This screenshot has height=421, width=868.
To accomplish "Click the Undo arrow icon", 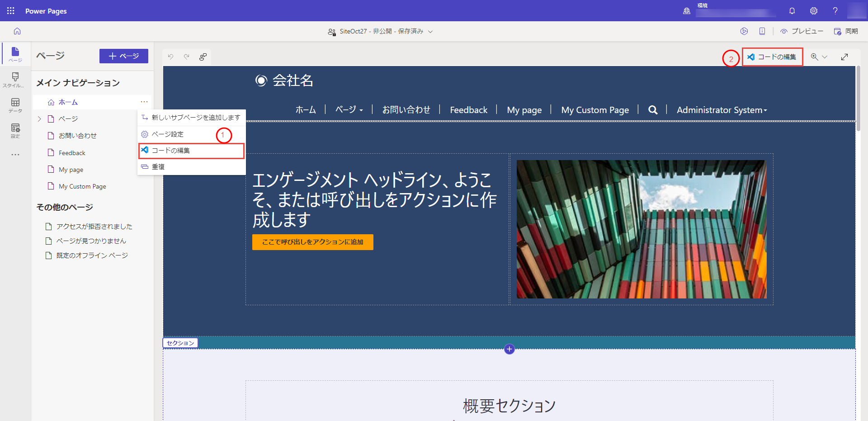I will click(x=170, y=57).
